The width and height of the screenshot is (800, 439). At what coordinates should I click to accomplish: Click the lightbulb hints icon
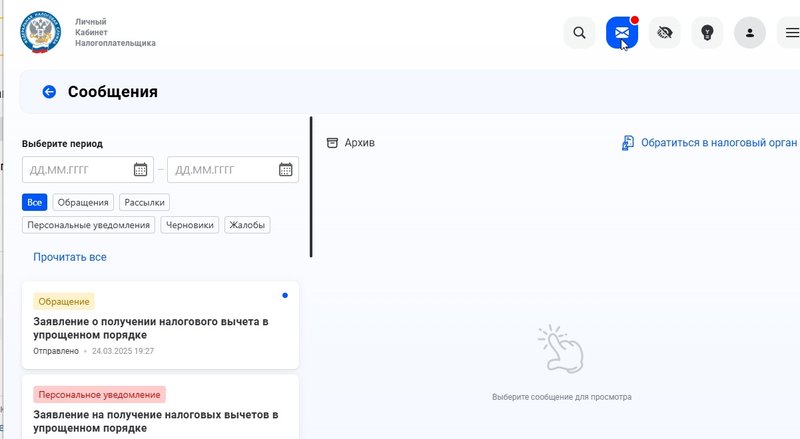(707, 33)
